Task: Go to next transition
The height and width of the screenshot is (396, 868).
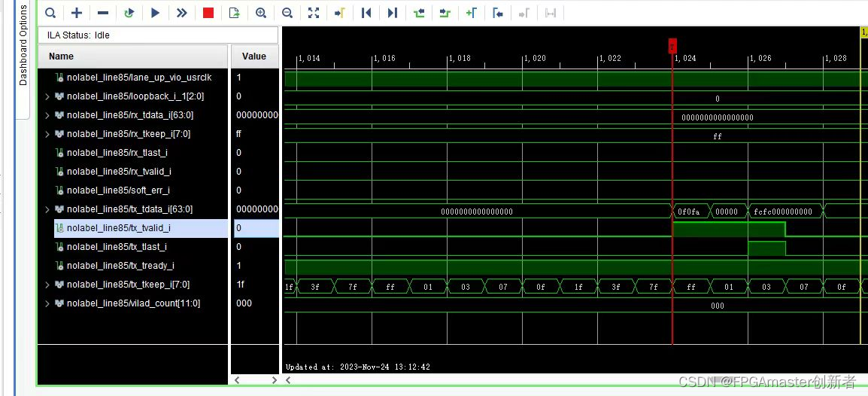Action: coord(445,13)
